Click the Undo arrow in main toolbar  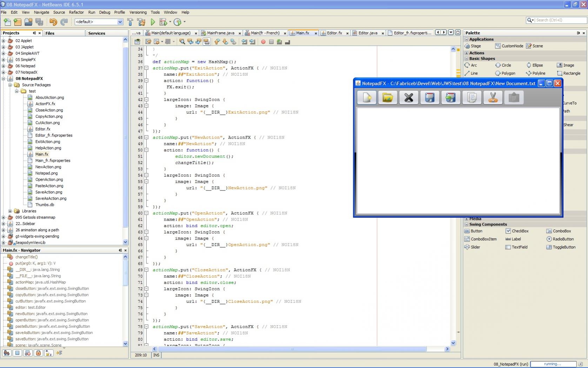(53, 22)
